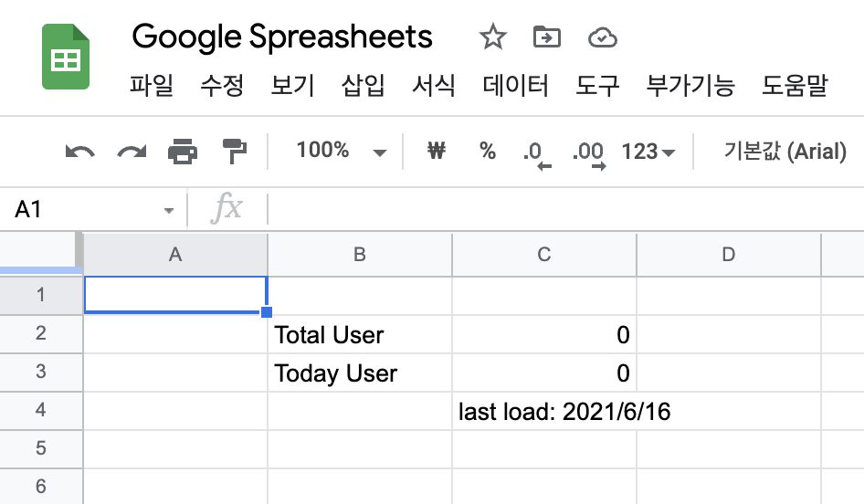Click the print icon
Image resolution: width=864 pixels, height=504 pixels.
[183, 152]
